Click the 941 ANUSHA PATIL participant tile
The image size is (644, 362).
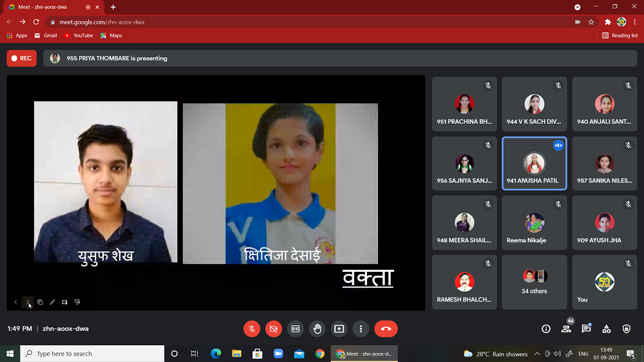[534, 164]
